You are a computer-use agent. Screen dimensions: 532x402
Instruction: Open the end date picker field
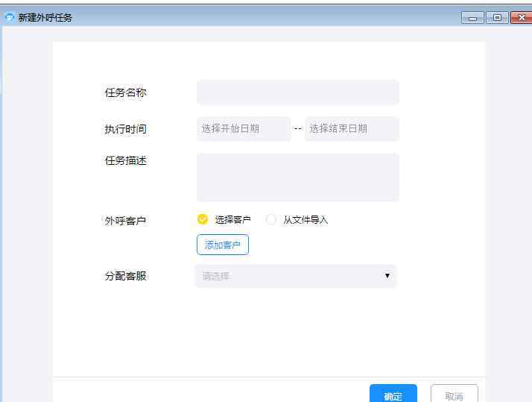tap(352, 129)
